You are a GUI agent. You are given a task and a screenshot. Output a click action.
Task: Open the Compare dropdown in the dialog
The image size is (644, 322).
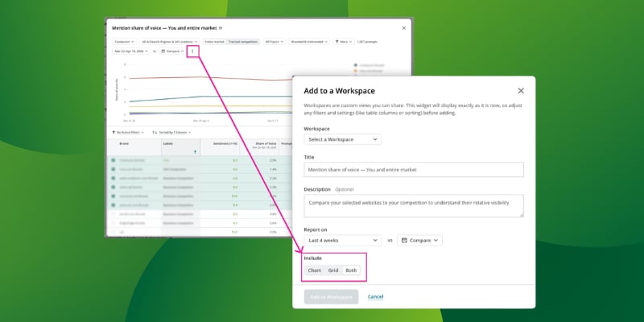point(419,240)
